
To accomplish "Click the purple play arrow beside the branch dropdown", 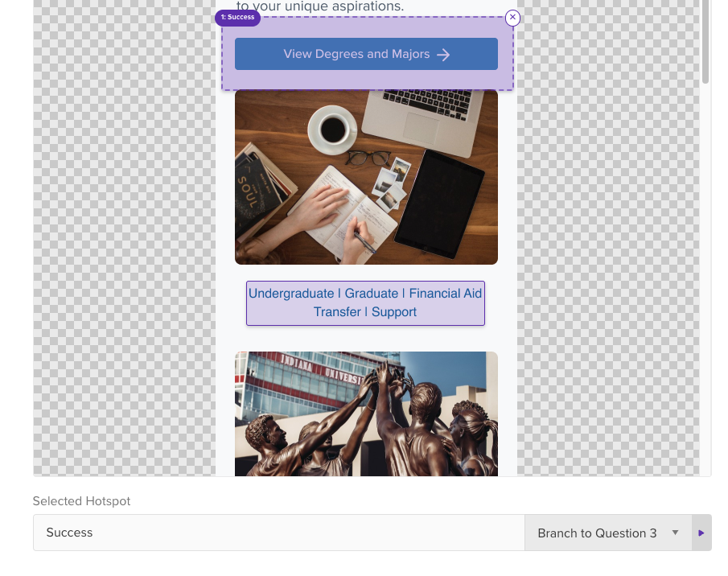I will pyautogui.click(x=701, y=533).
